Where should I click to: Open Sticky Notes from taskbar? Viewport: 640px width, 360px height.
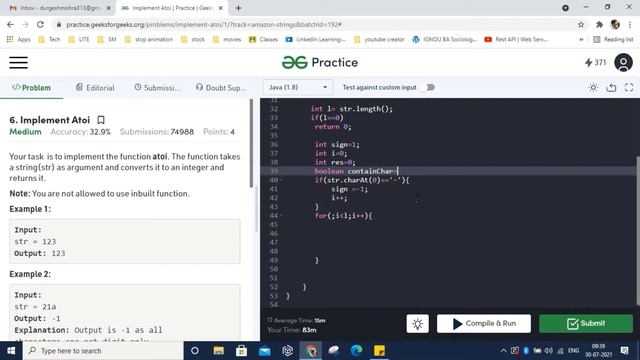(379, 351)
